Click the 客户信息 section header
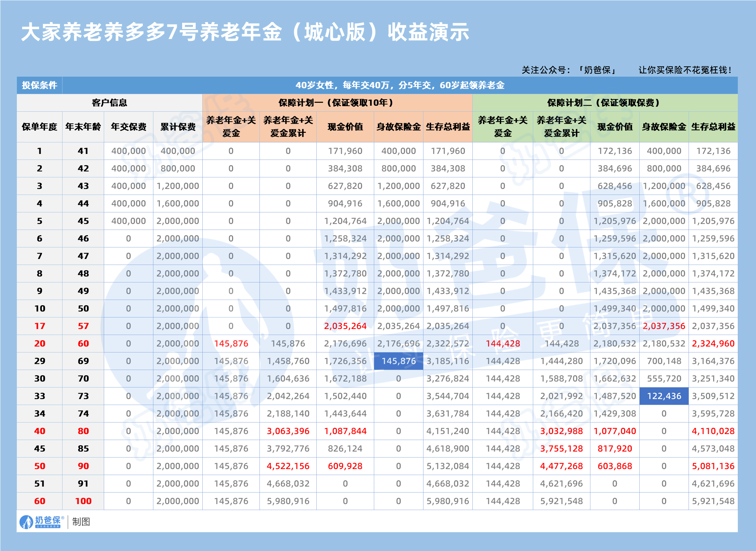756x551 pixels. 110,103
